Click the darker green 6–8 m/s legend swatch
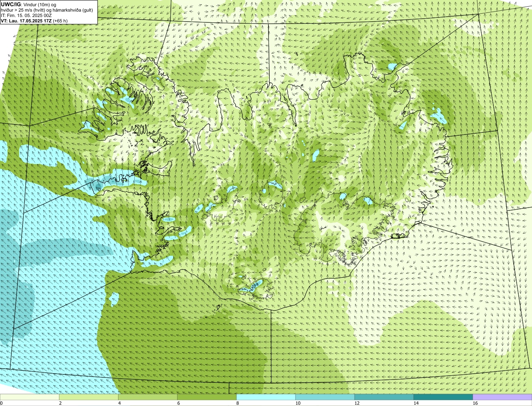The height and width of the screenshot is (406, 532). (207, 397)
